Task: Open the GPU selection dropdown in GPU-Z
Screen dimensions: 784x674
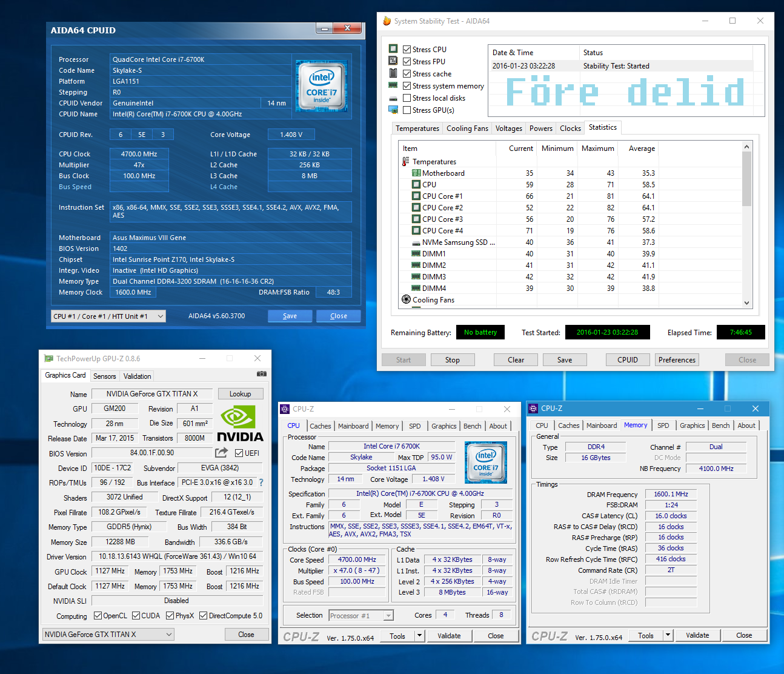Action: pos(108,635)
